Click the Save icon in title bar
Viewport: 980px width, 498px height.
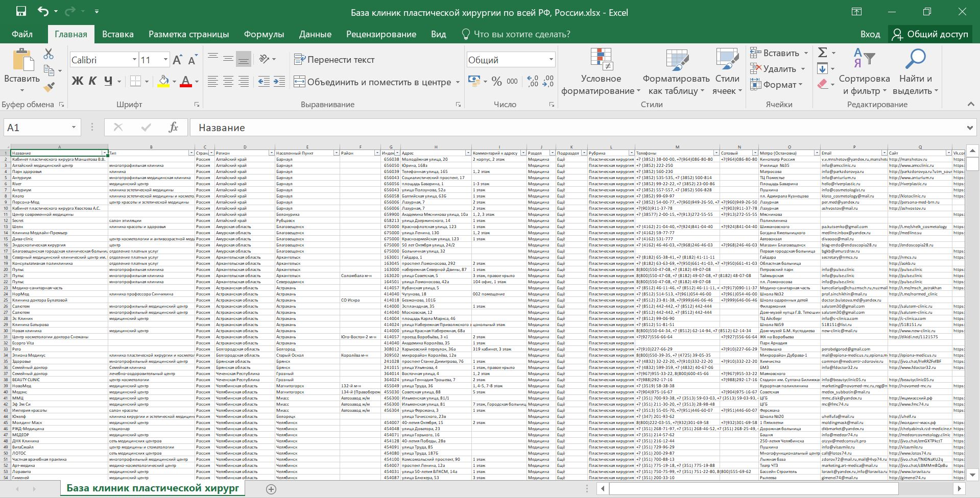21,12
